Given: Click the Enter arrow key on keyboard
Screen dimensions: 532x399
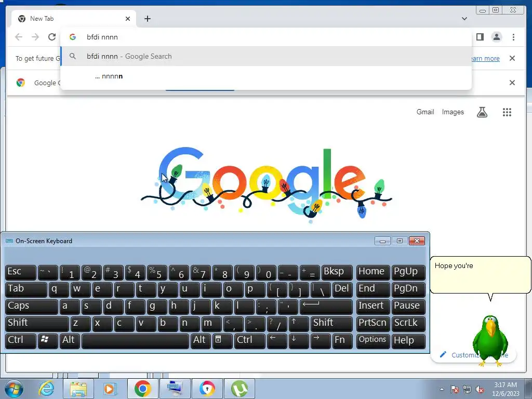Looking at the screenshot, I should click(326, 307).
